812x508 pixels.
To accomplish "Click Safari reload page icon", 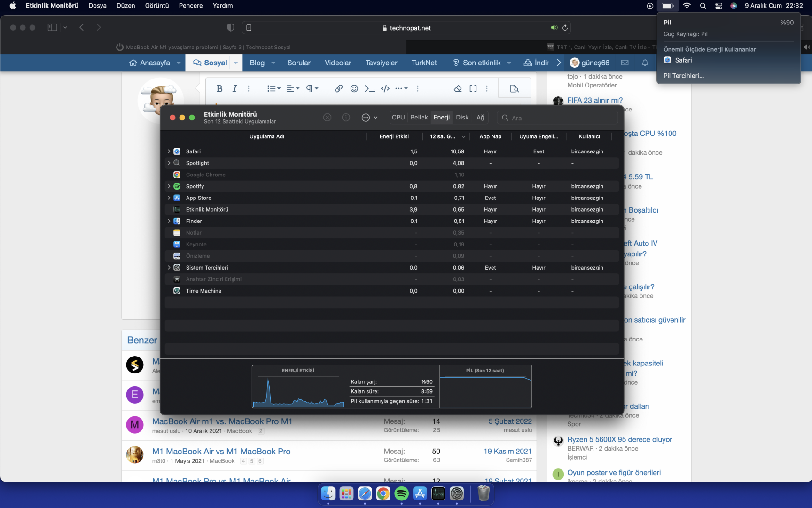I will click(x=565, y=28).
